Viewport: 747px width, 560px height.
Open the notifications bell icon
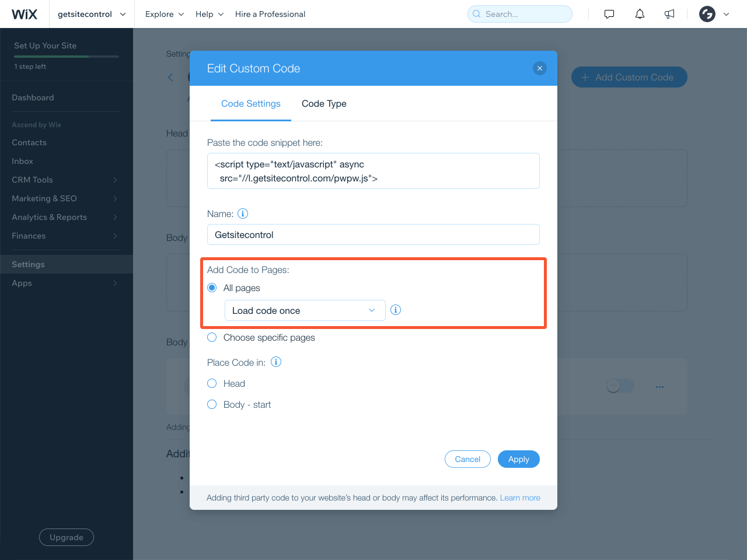click(640, 14)
